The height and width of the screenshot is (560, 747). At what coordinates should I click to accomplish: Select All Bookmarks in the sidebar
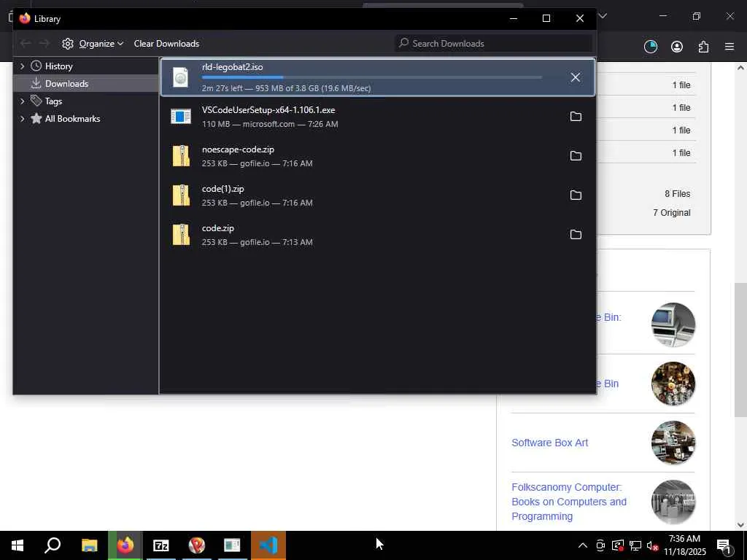(72, 119)
